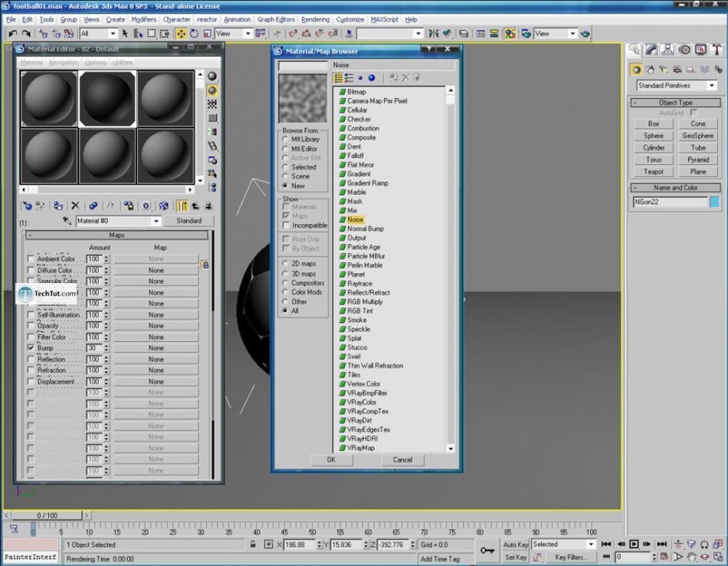The image size is (728, 566).
Task: Select 2D maps filter radio button
Action: pyautogui.click(x=285, y=264)
